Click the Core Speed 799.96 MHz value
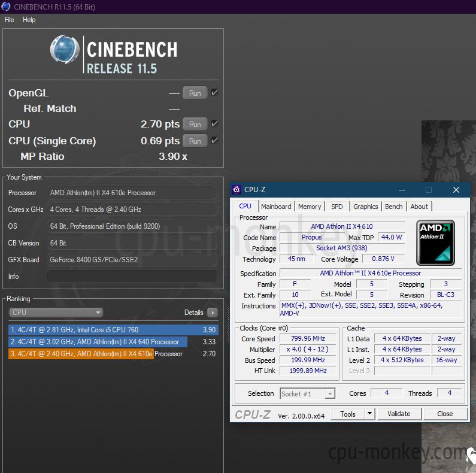 click(308, 338)
